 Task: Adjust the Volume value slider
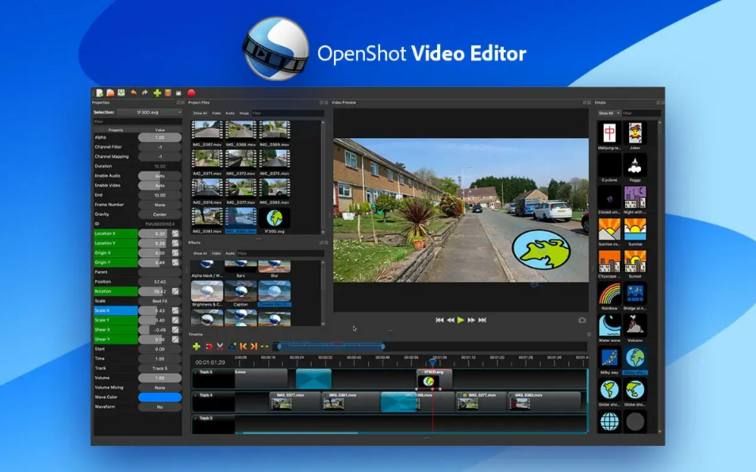[160, 378]
